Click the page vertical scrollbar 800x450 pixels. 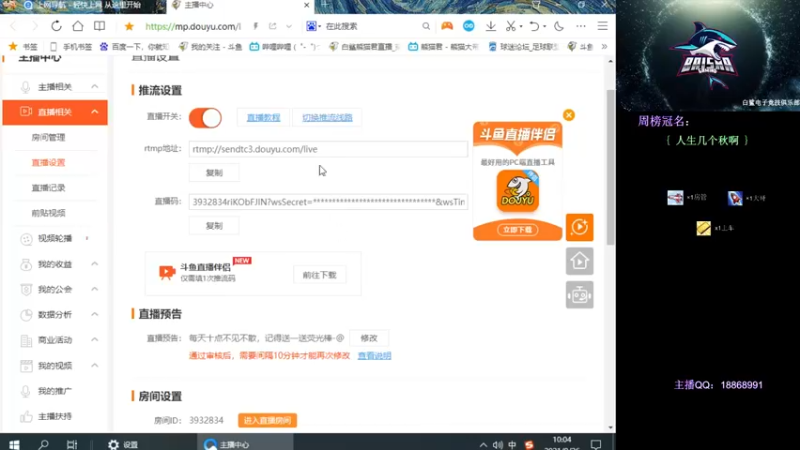pyautogui.click(x=610, y=167)
